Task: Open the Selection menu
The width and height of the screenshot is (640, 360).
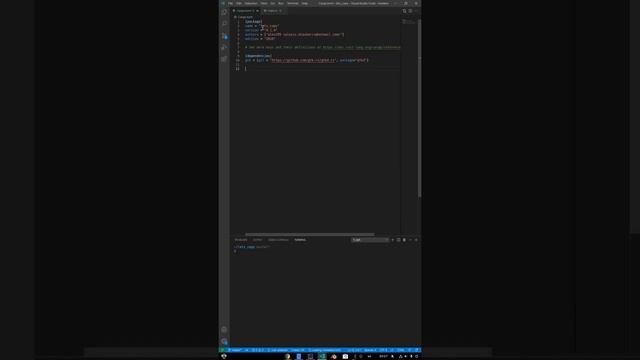Action: (x=251, y=3)
